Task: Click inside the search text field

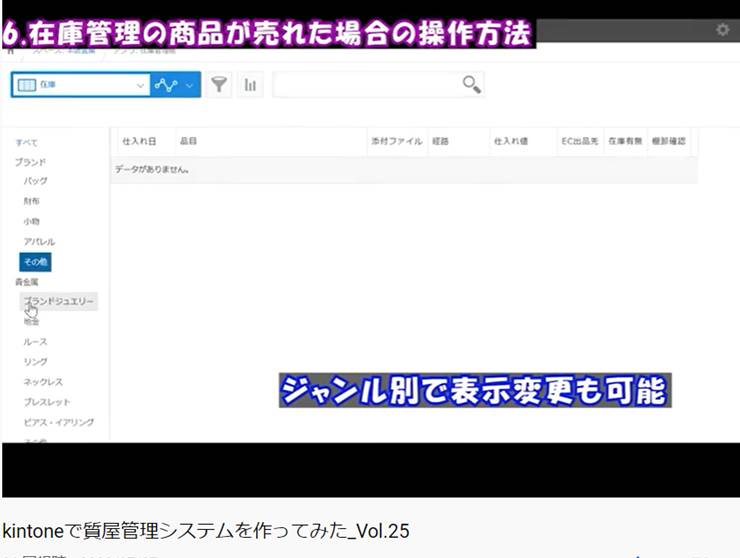Action: pyautogui.click(x=365, y=86)
